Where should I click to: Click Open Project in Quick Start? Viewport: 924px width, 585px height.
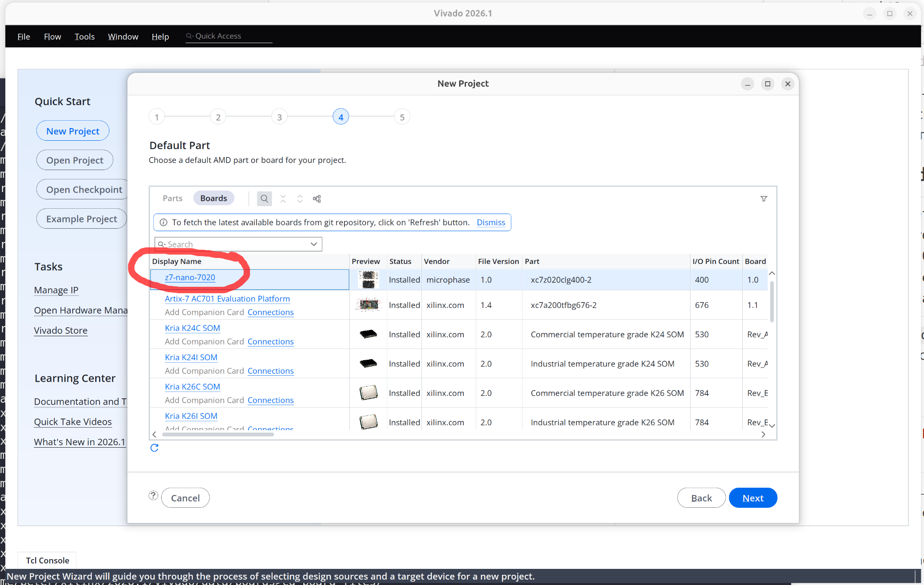click(x=75, y=160)
